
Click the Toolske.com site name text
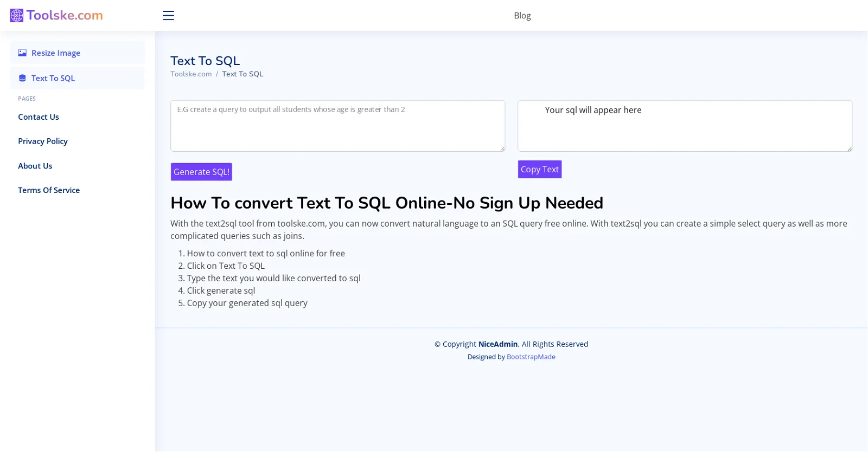click(x=65, y=15)
